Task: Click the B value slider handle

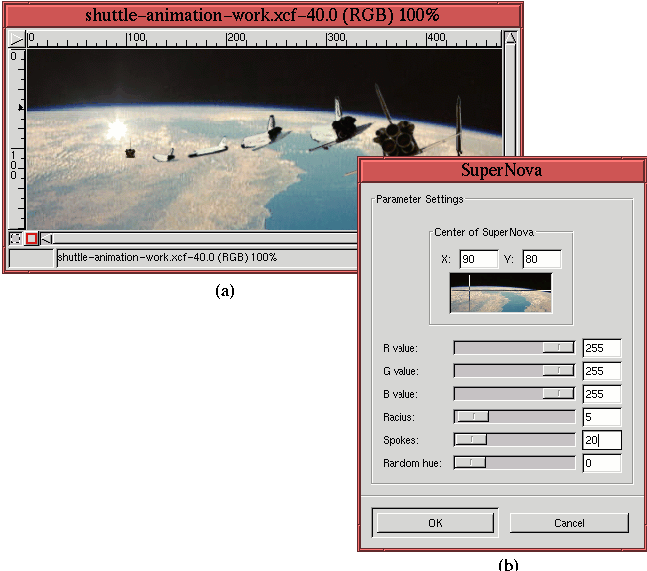Action: point(558,394)
